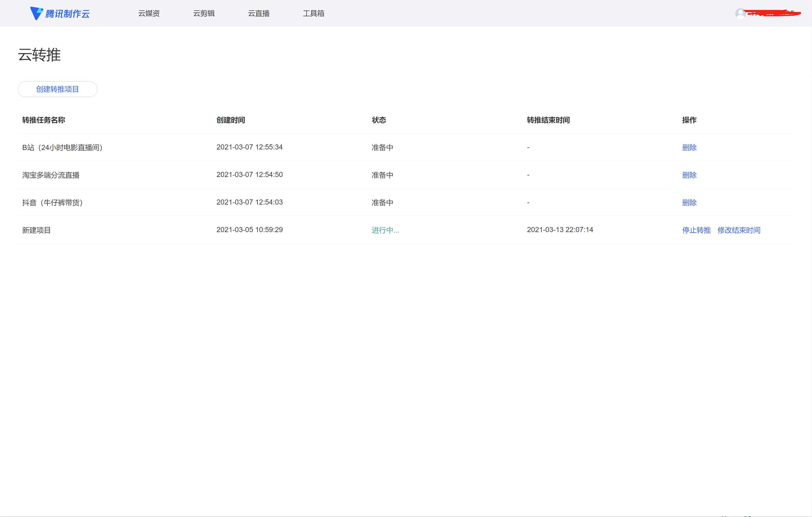
Task: Select the 抖音（牛仔裤带货）task name
Action: (53, 203)
